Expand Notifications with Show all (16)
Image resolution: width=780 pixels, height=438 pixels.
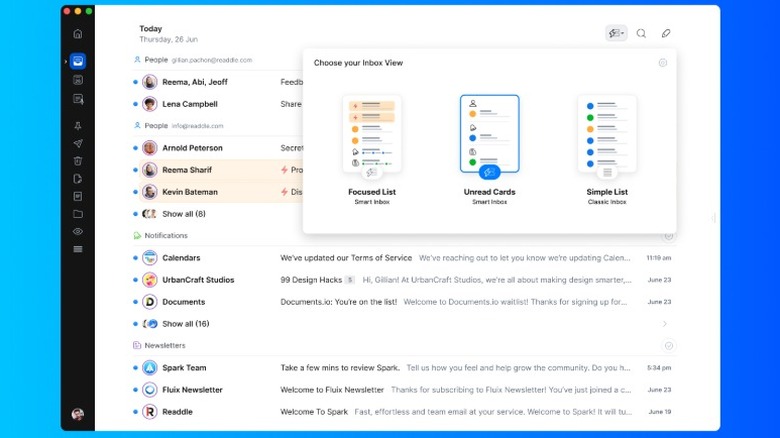click(186, 324)
